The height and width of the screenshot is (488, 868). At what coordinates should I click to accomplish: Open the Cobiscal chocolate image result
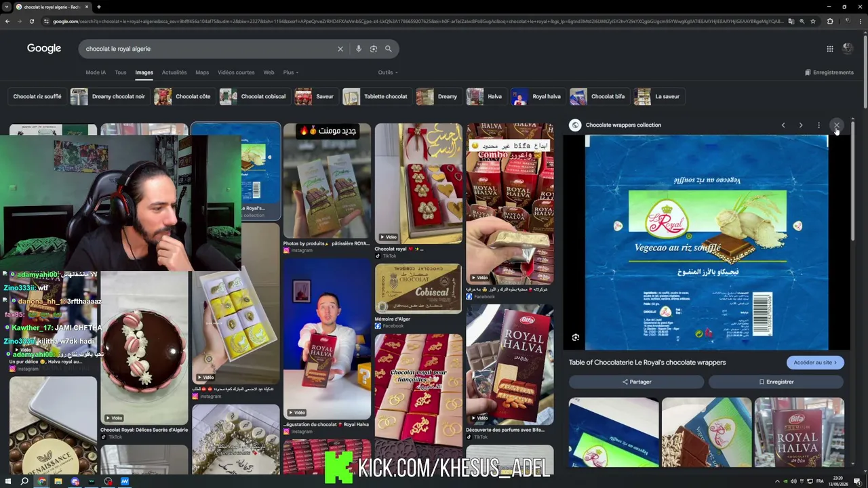click(x=418, y=288)
